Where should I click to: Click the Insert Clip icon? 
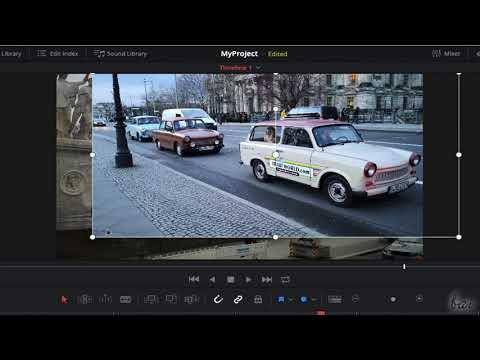(x=150, y=299)
